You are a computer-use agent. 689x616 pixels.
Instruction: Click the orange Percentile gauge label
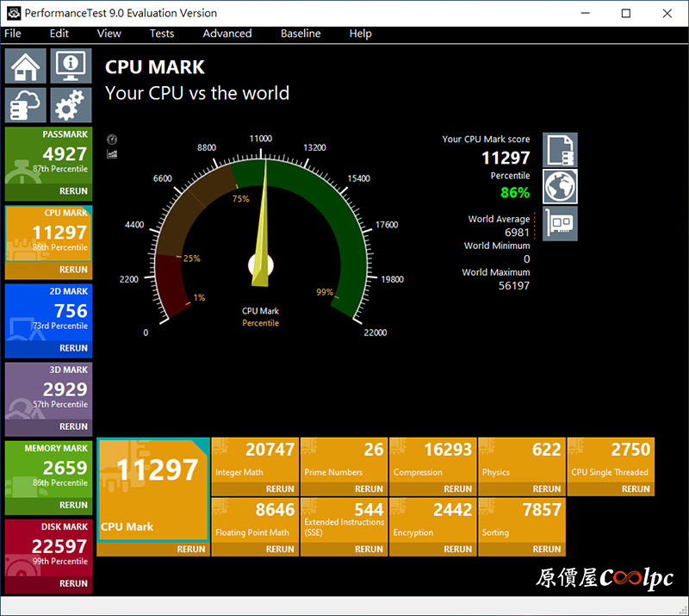click(260, 323)
